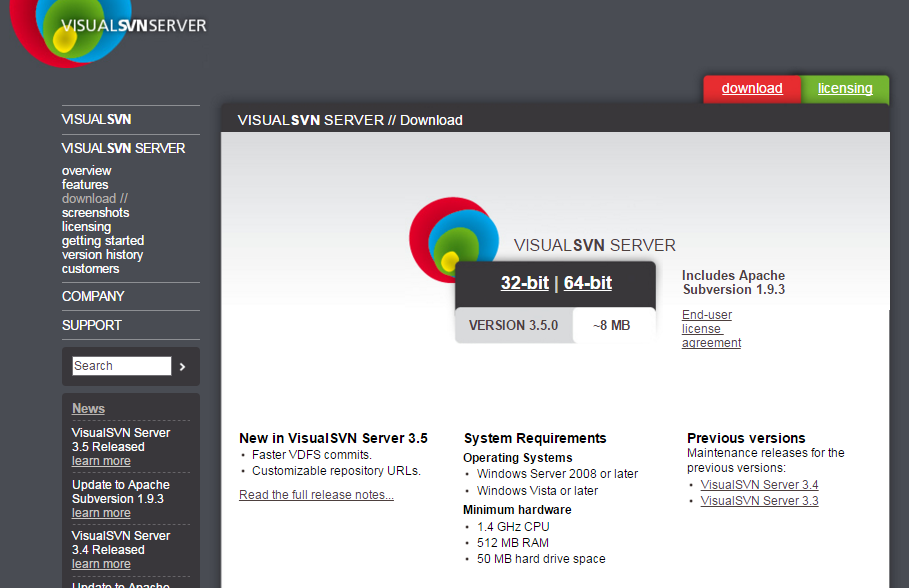Go to features in the sidebar
The width and height of the screenshot is (909, 588).
click(85, 185)
